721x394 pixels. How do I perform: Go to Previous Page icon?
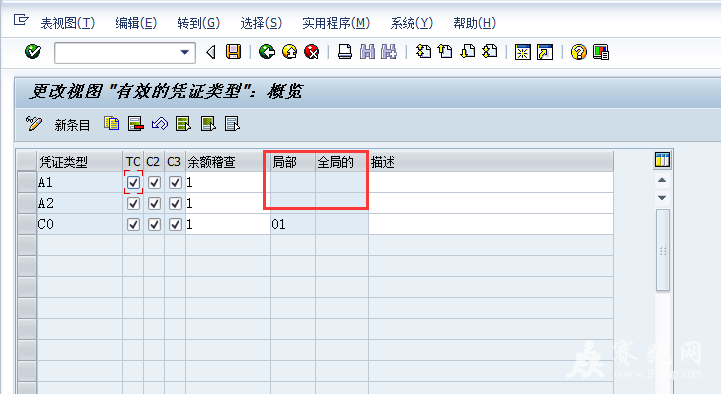445,51
